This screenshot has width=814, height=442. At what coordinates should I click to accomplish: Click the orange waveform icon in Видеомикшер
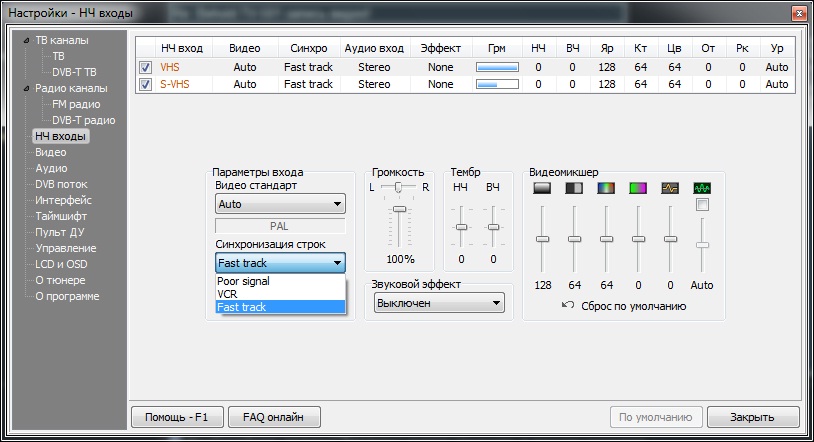coord(670,187)
